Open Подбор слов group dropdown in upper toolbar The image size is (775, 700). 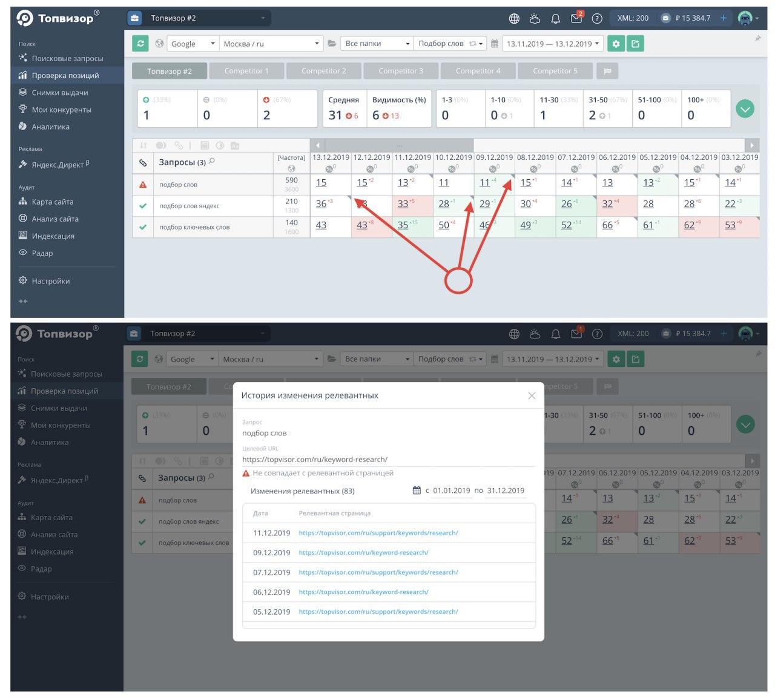450,44
